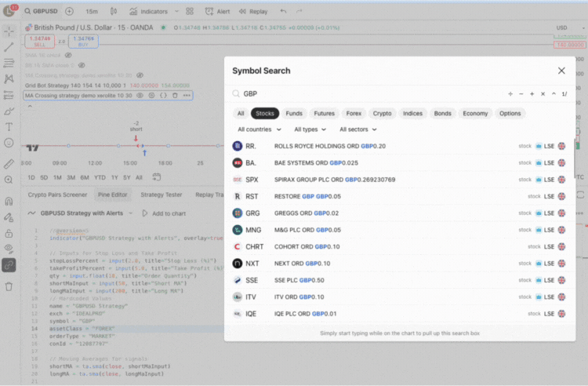The height and width of the screenshot is (386, 588).
Task: Open more options for MA Crossing strategy
Action: pos(187,96)
